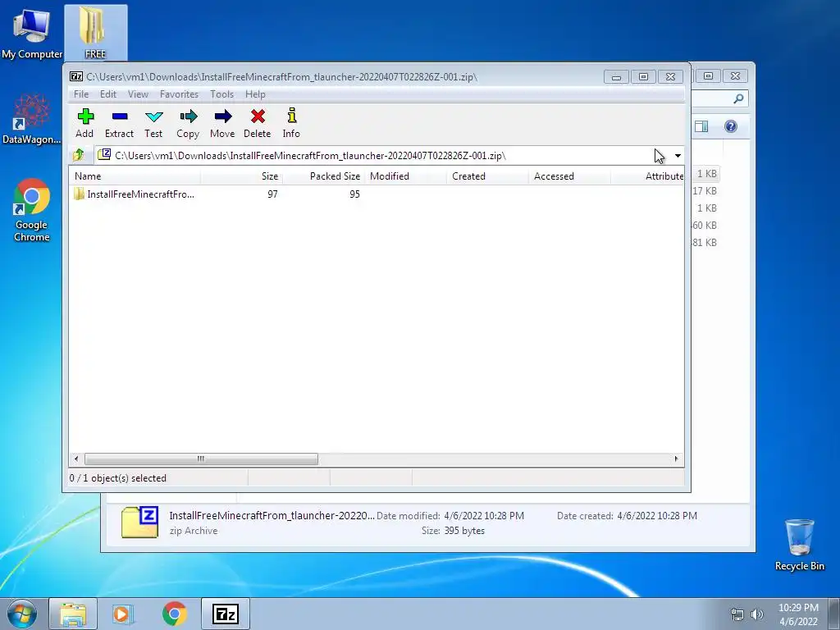Image resolution: width=840 pixels, height=630 pixels.
Task: Click the Windows Media Player taskbar icon
Action: click(123, 614)
